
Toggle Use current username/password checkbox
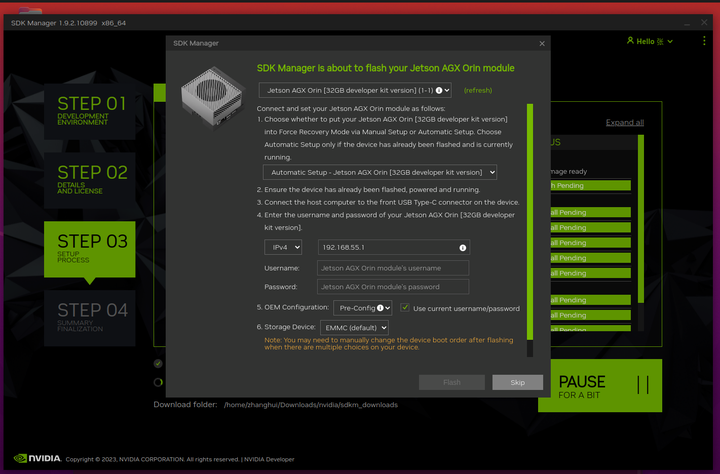(x=405, y=307)
